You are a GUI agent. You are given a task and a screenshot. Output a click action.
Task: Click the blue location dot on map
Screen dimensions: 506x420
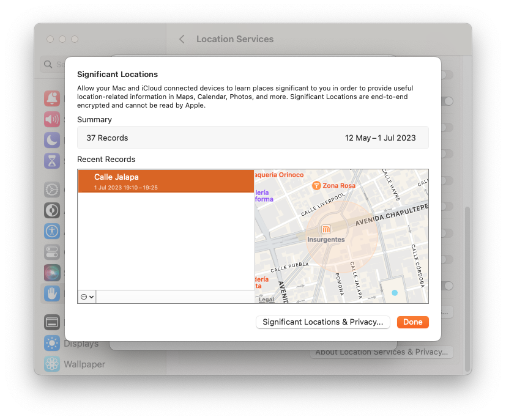pyautogui.click(x=395, y=293)
